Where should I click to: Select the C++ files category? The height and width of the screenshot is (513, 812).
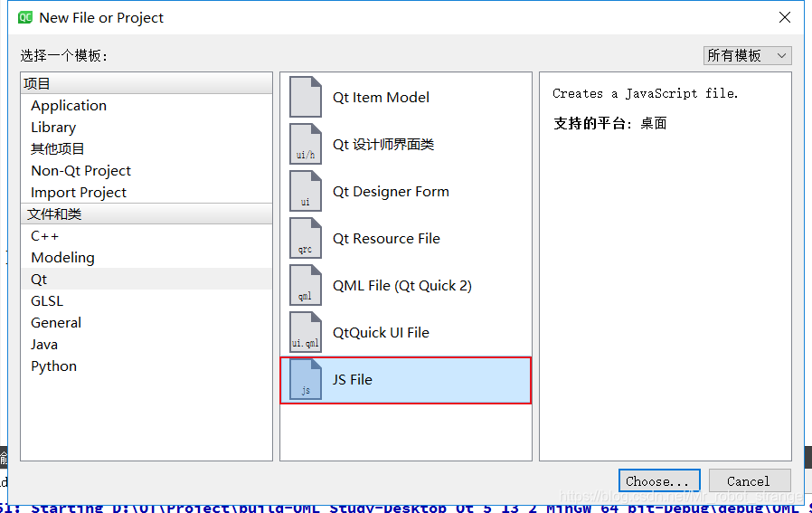146,236
